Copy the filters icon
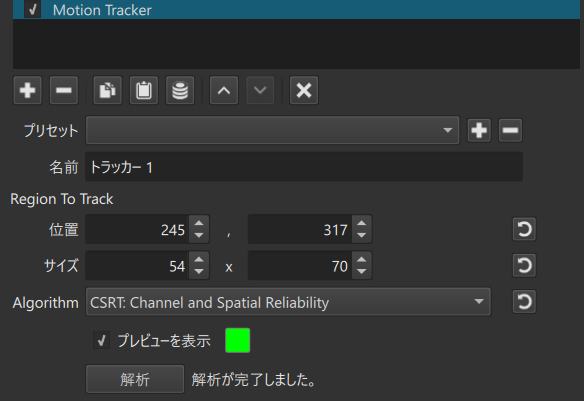584x401 pixels. coord(107,90)
